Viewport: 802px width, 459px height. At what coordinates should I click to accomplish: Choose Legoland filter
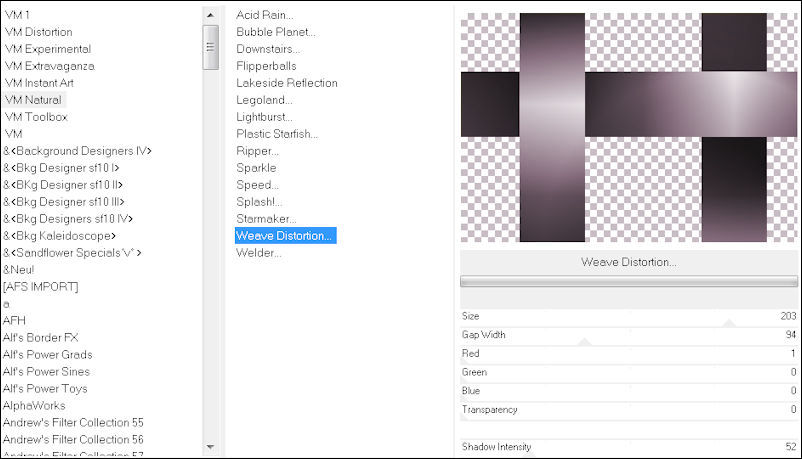point(264,100)
